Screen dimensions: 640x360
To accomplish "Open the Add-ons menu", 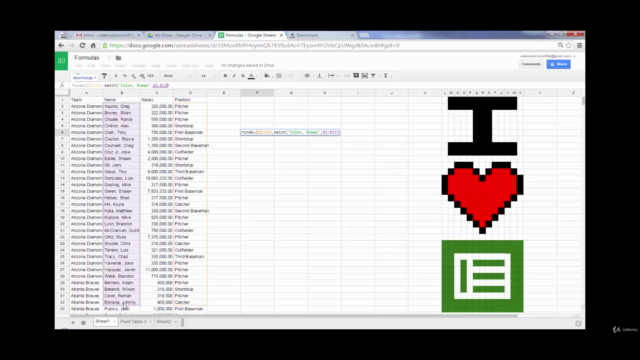I will coord(190,66).
